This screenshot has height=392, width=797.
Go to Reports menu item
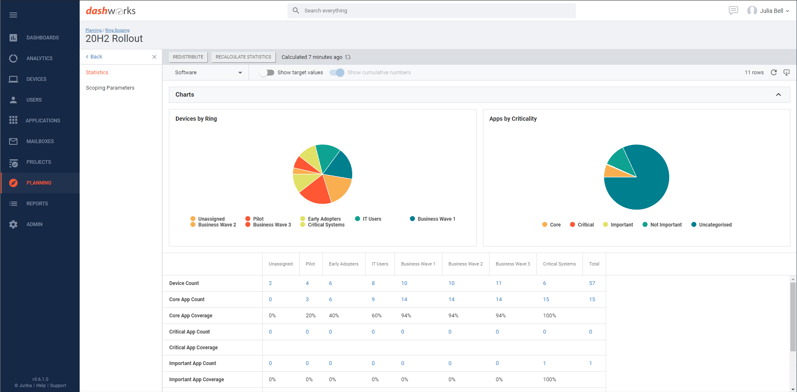(x=37, y=204)
